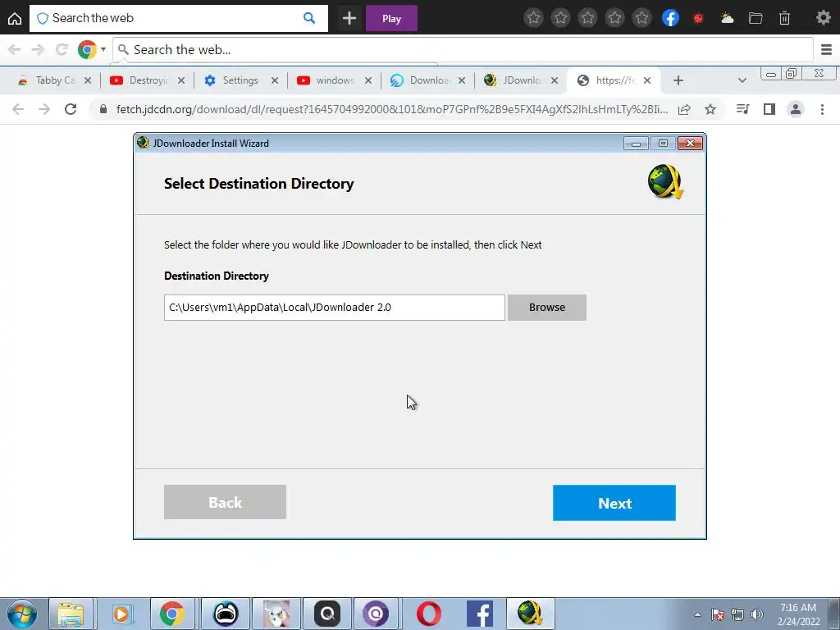Open File Explorer from taskbar
This screenshot has height=630, width=840.
click(x=71, y=614)
